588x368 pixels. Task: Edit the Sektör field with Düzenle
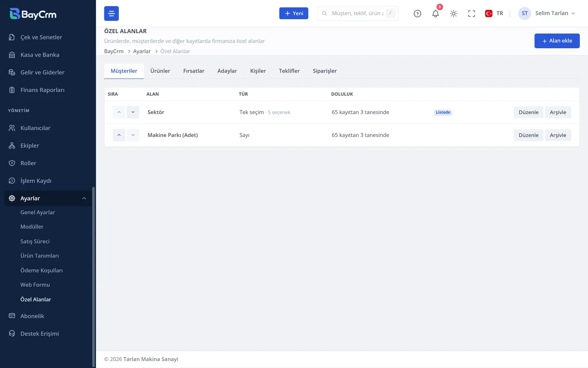point(528,112)
